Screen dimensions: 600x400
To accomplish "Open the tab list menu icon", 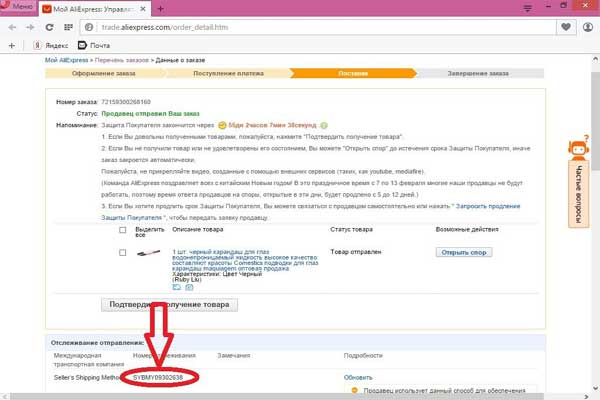I will [x=527, y=8].
